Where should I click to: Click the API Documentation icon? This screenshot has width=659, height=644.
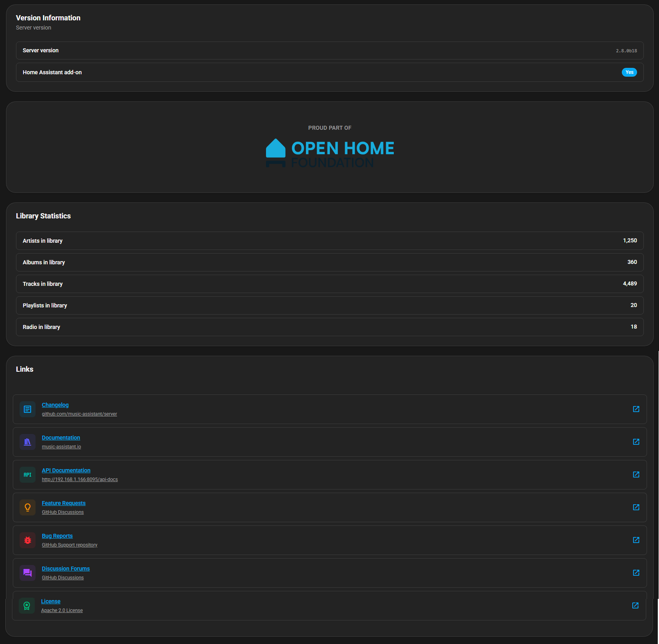pyautogui.click(x=27, y=475)
